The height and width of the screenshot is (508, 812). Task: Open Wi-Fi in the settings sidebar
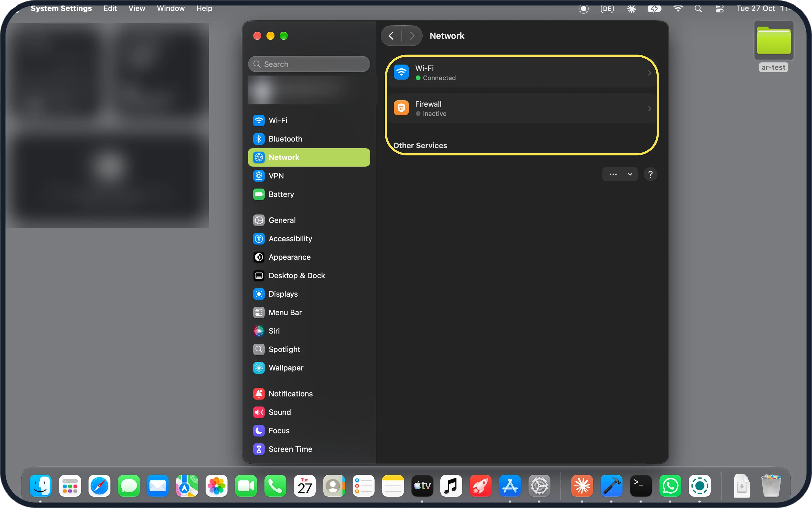tap(309, 120)
